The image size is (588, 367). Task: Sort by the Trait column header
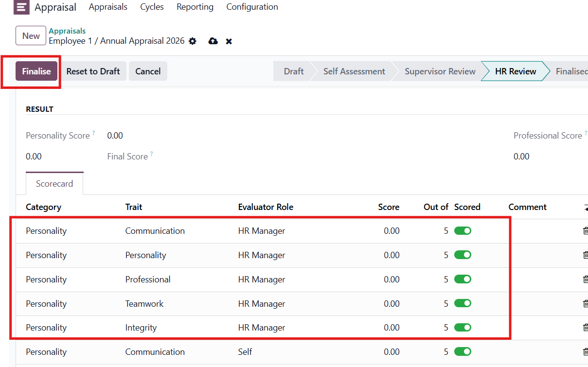134,207
